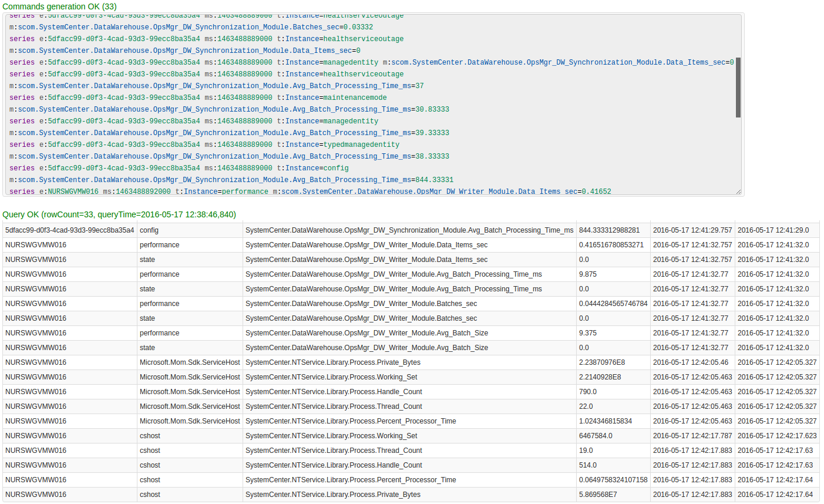Select the 'config' instance cell in the table
Screen dimensions: 824x504
pyautogui.click(x=149, y=230)
